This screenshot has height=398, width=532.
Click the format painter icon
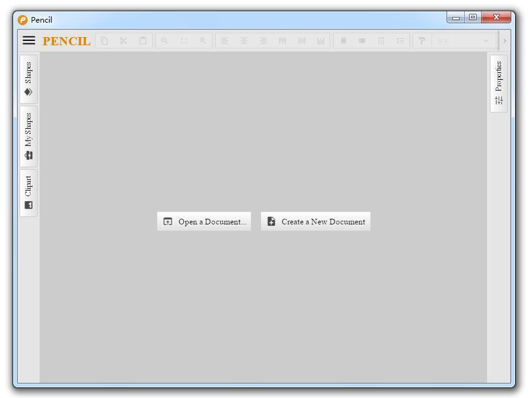click(x=422, y=41)
